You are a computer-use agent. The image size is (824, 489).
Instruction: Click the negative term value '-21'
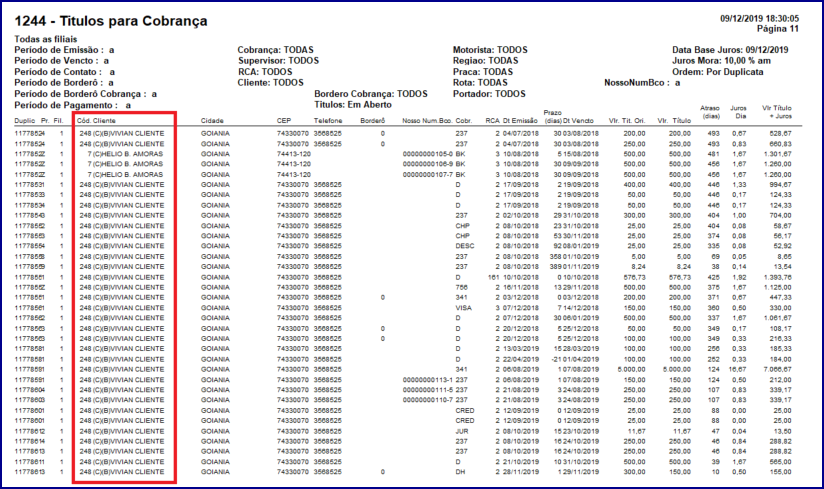point(557,359)
